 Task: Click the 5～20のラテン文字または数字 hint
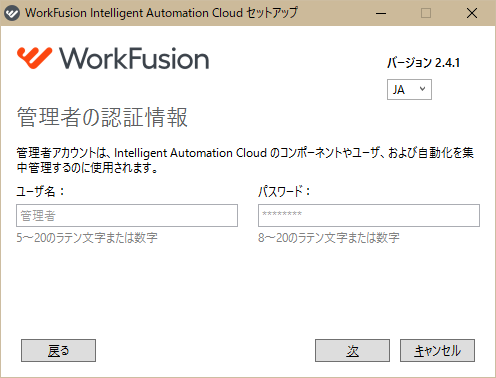87,238
